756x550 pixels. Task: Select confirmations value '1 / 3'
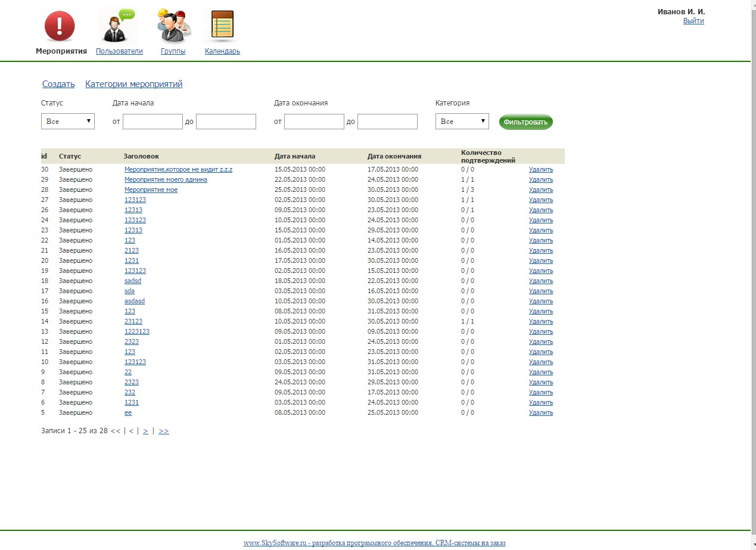468,190
